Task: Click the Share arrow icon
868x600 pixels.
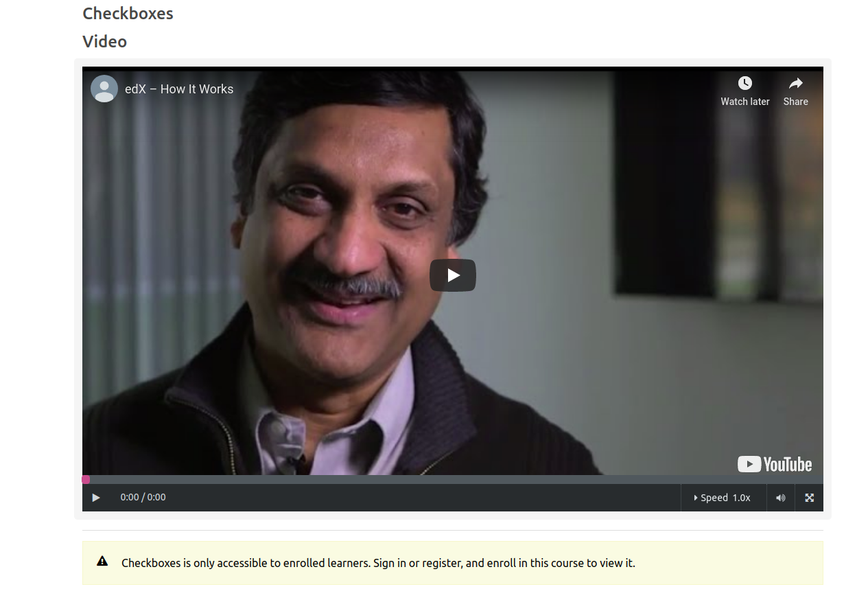Action: coord(796,83)
